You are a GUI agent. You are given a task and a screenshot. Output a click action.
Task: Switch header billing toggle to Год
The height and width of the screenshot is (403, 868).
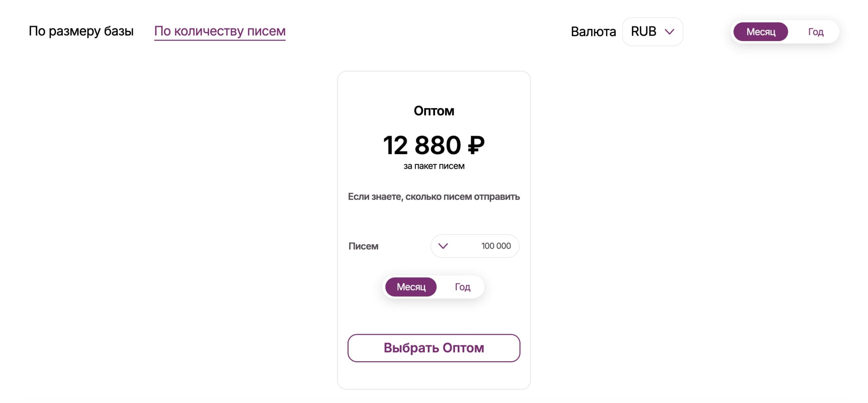[815, 32]
